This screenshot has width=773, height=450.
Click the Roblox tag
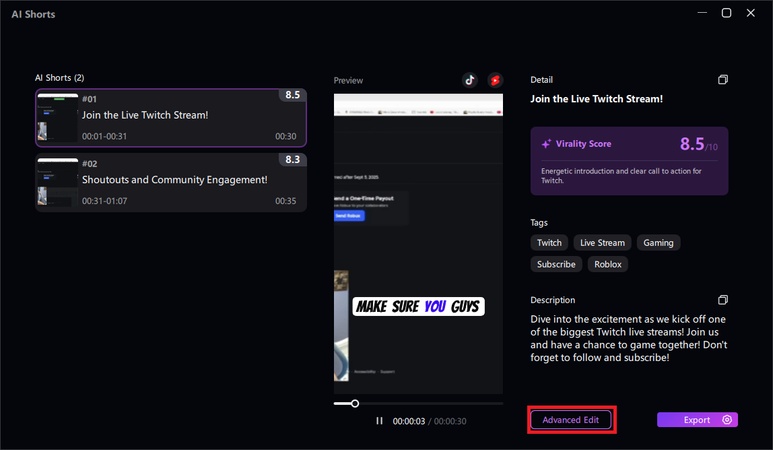coord(608,264)
